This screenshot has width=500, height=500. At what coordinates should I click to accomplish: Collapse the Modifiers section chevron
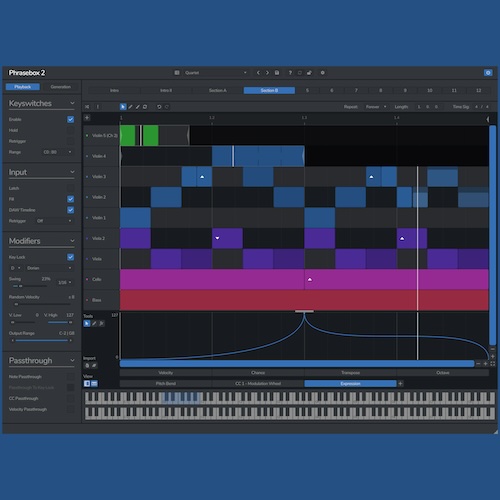coord(72,241)
